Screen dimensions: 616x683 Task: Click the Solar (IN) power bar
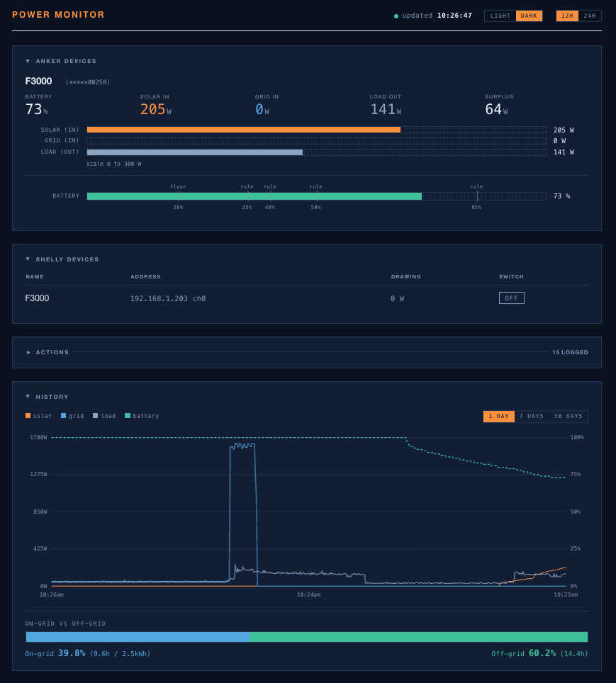click(x=316, y=130)
